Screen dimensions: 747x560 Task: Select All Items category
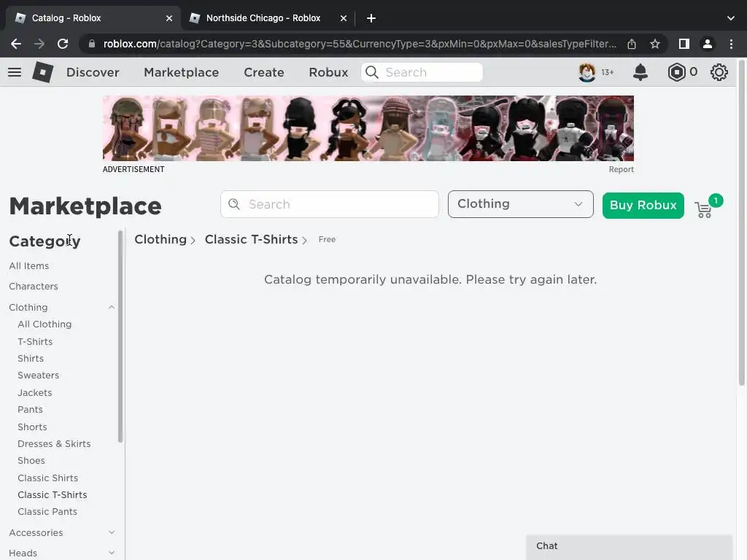coord(29,265)
